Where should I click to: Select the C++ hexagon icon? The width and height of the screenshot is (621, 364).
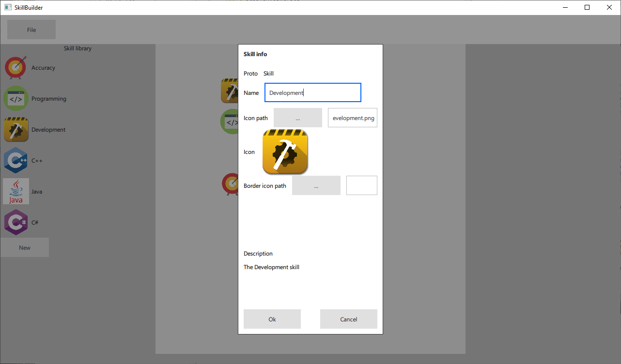click(16, 161)
